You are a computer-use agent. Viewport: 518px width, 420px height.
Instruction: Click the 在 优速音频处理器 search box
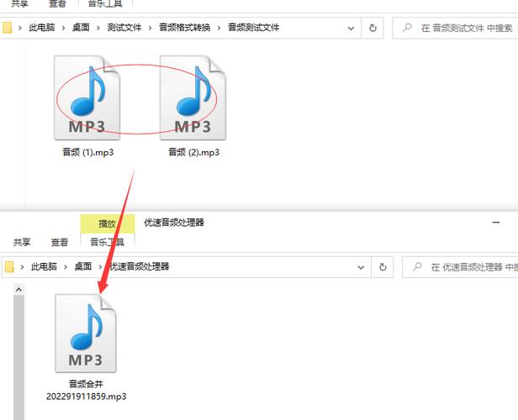pyautogui.click(x=460, y=267)
